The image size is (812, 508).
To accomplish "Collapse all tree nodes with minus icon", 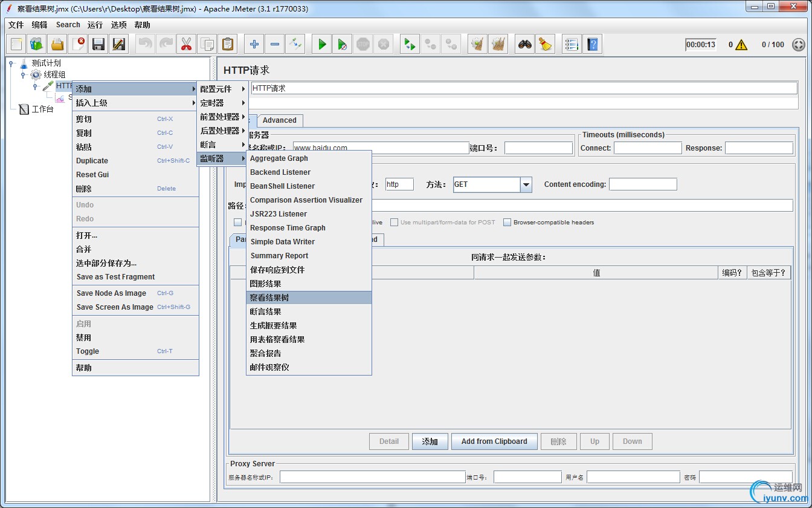I will pos(275,44).
